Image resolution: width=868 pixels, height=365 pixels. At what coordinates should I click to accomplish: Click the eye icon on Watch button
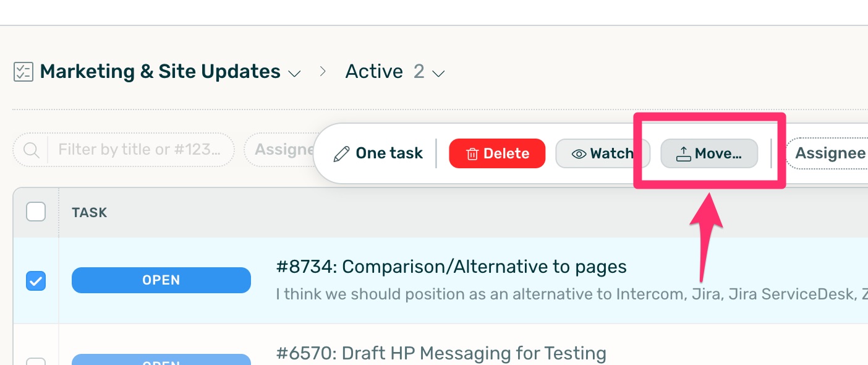point(579,154)
